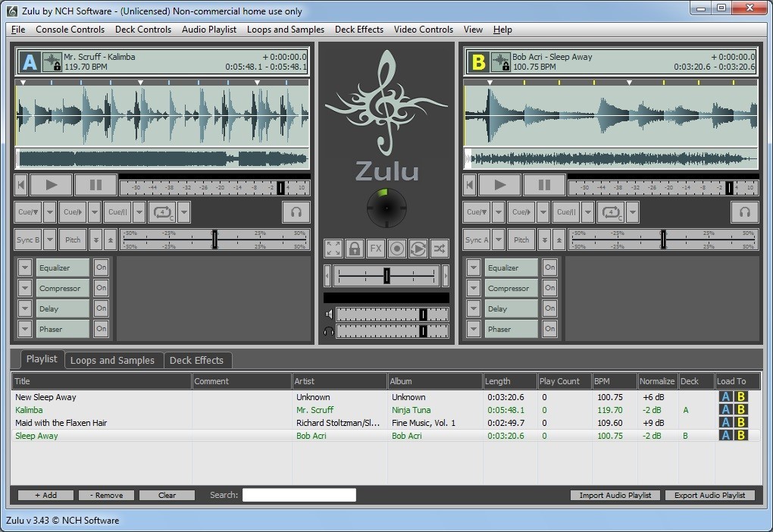Pause Deck B playback

[543, 184]
